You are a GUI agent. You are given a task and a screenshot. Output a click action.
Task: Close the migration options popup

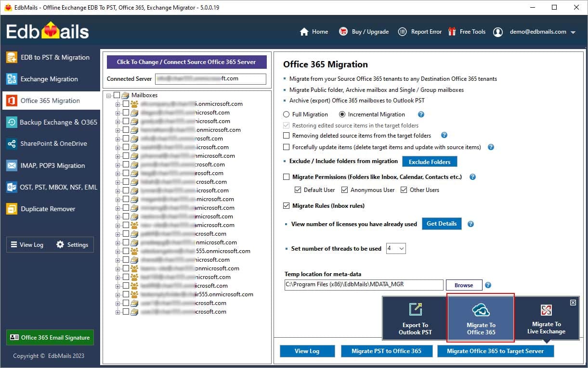[573, 303]
